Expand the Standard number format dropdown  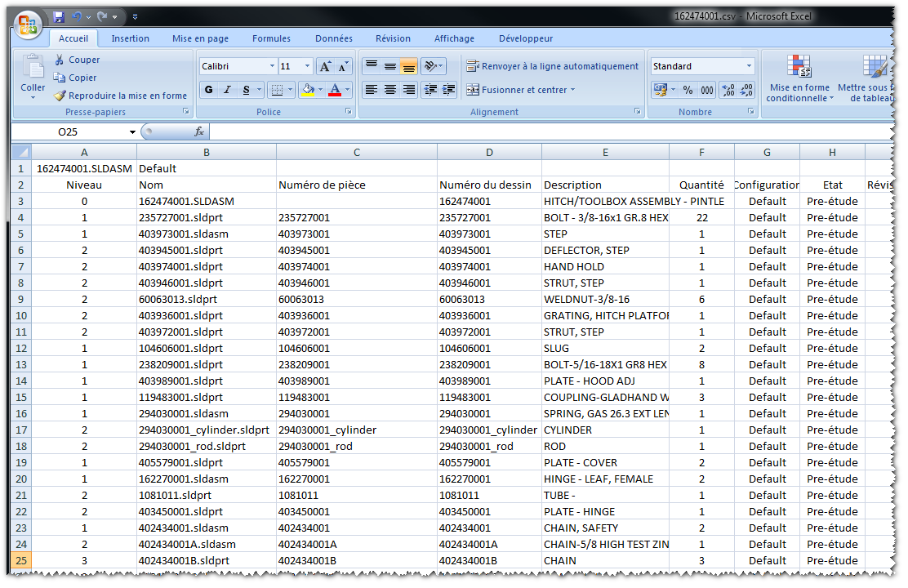click(749, 66)
